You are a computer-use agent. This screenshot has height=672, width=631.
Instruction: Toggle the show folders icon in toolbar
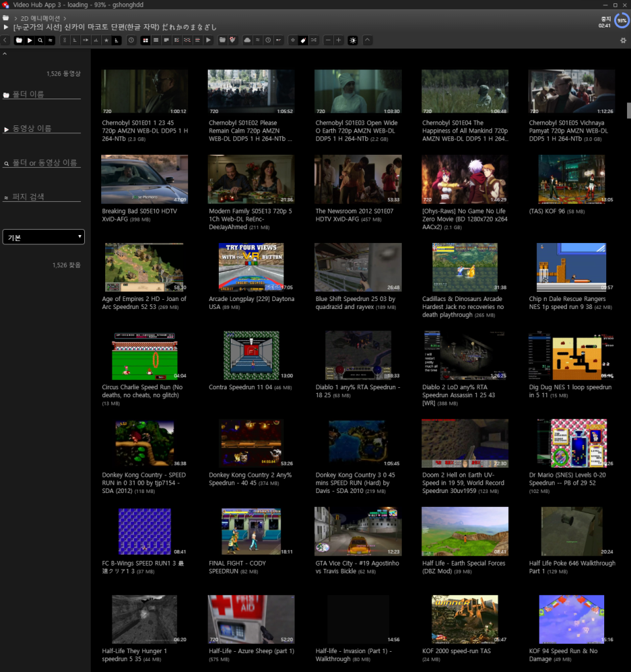tap(223, 40)
